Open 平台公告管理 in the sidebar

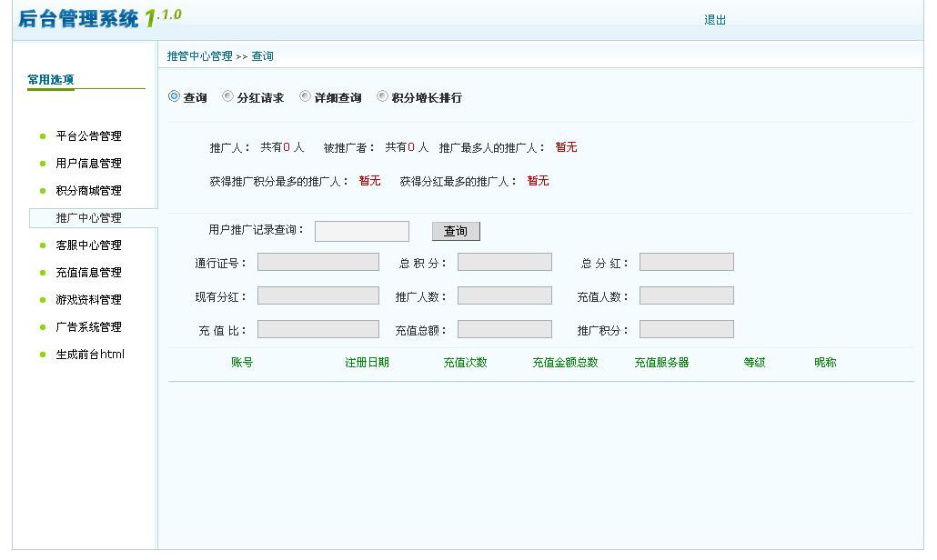coord(88,136)
